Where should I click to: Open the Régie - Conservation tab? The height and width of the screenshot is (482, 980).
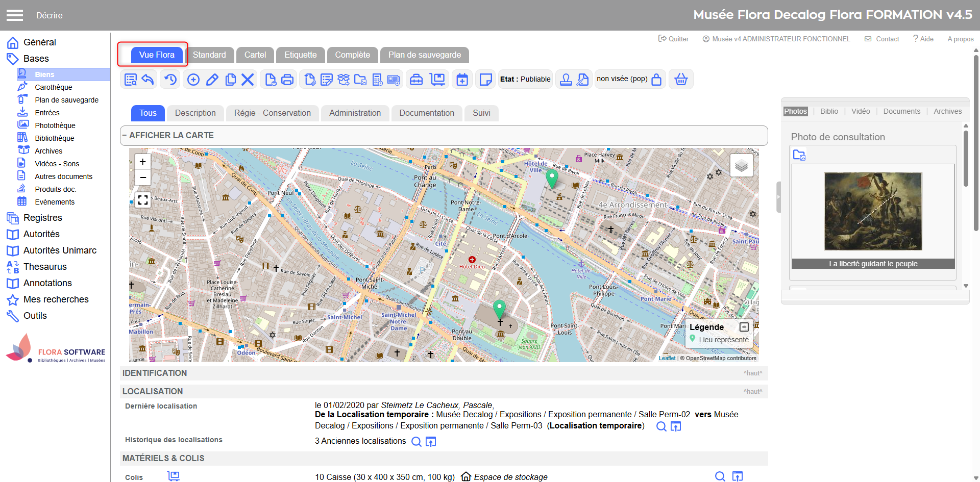(x=272, y=113)
